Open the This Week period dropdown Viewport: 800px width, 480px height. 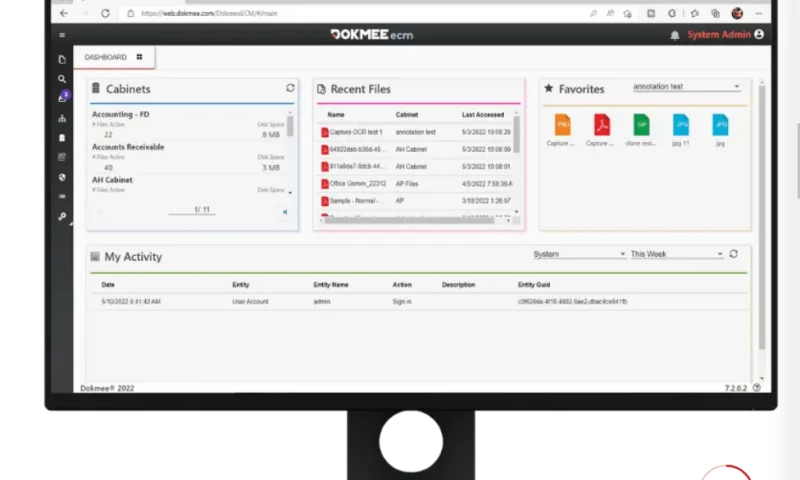677,254
